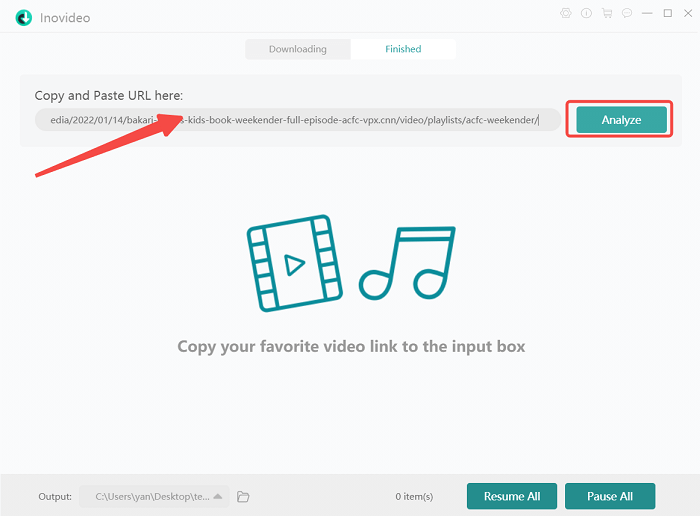The width and height of the screenshot is (700, 516).
Task: Click the Inovideo logo icon
Action: pyautogui.click(x=24, y=18)
